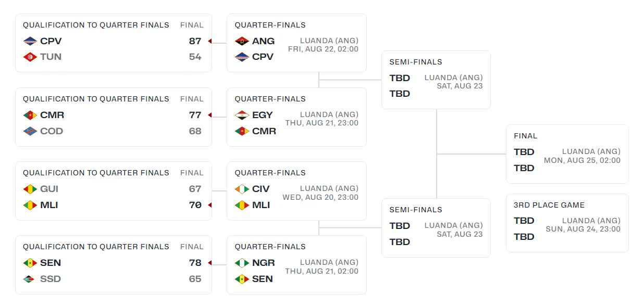644x307 pixels.
Task: Click the red winner arrow beside score 87
Action: tap(209, 41)
